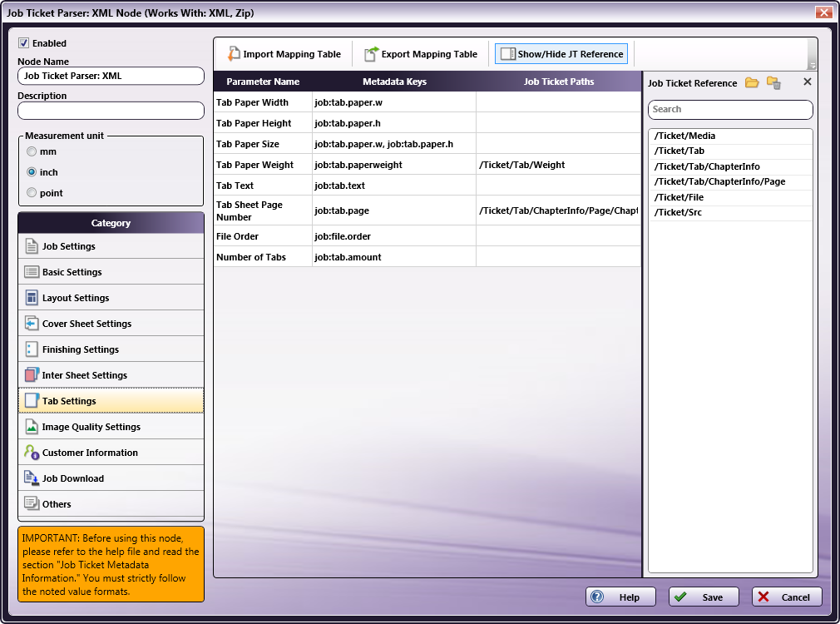
Task: Click the red Cancel X icon
Action: coord(764,597)
